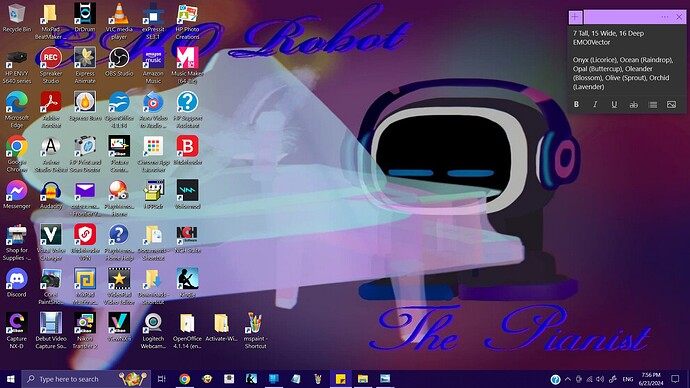
Task: Open Task View on taskbar
Action: 161,379
